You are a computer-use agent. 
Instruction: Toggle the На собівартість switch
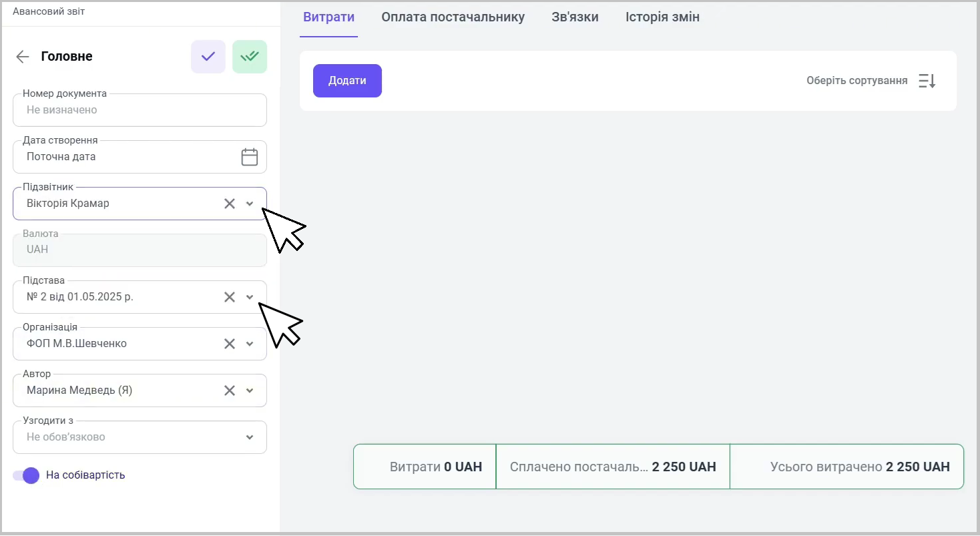27,475
